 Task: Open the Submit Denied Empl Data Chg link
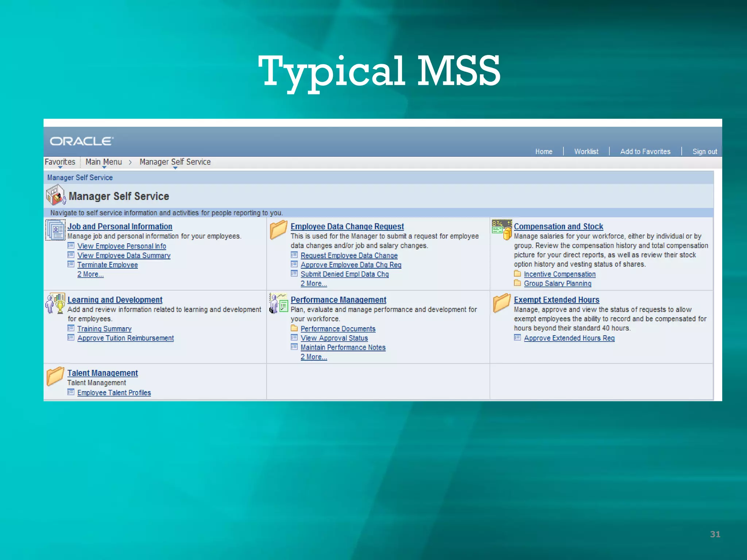(345, 274)
